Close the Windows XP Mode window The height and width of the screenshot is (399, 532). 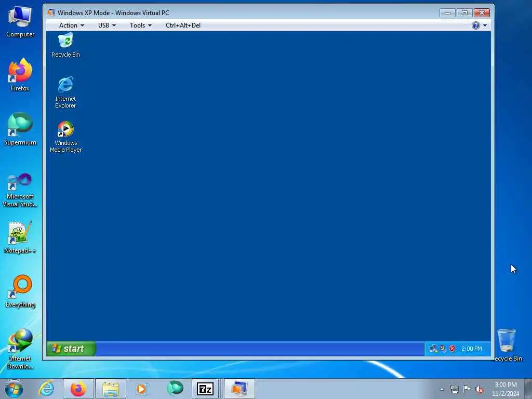click(x=482, y=13)
